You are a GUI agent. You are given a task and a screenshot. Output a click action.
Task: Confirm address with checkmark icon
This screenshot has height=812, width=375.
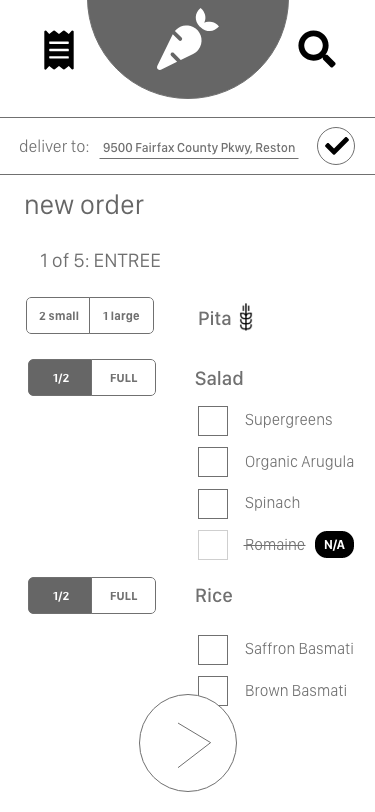tap(336, 146)
